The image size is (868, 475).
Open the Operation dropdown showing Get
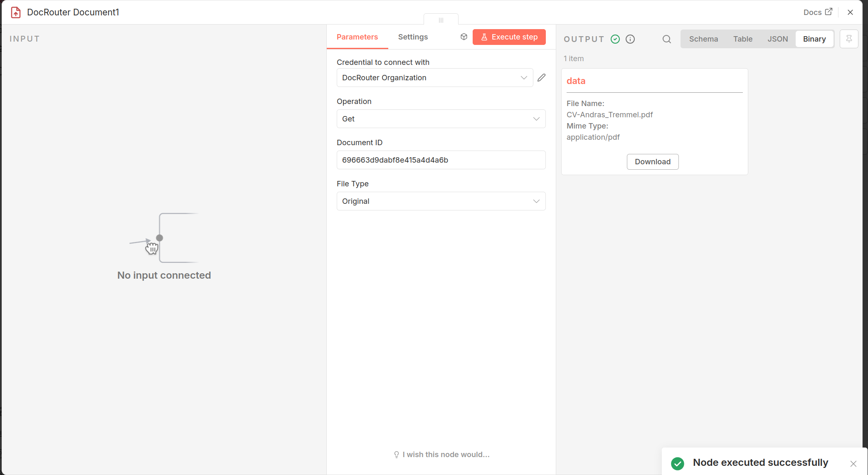click(441, 119)
